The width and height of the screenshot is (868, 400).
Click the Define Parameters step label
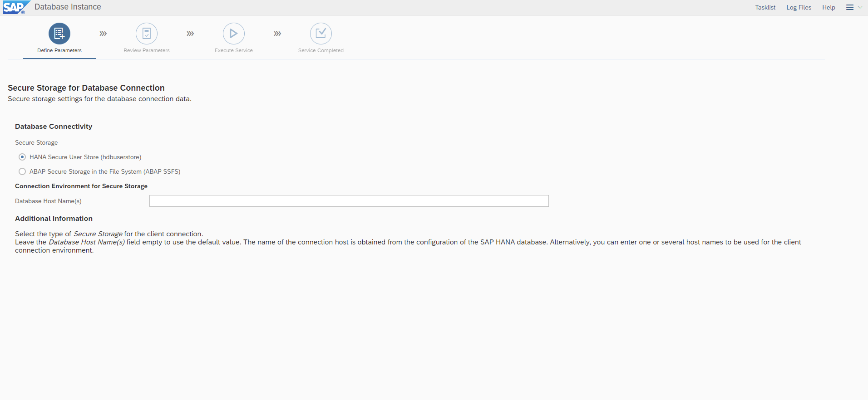[59, 50]
